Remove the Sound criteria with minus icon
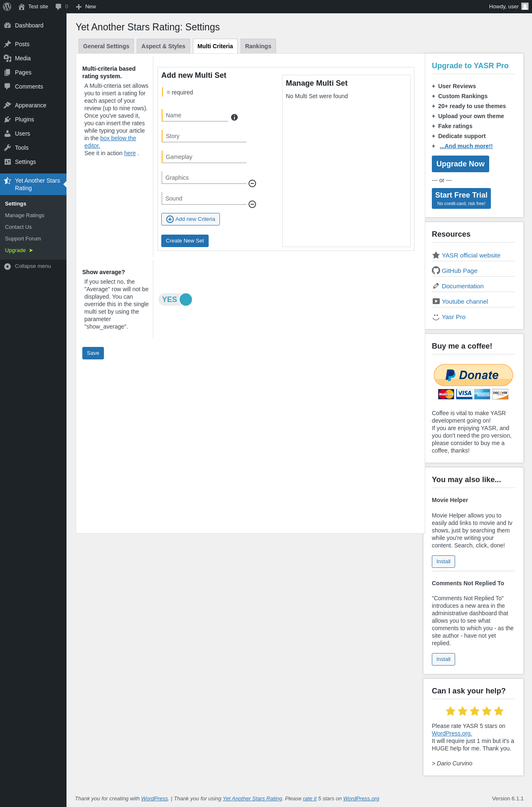 pos(252,204)
